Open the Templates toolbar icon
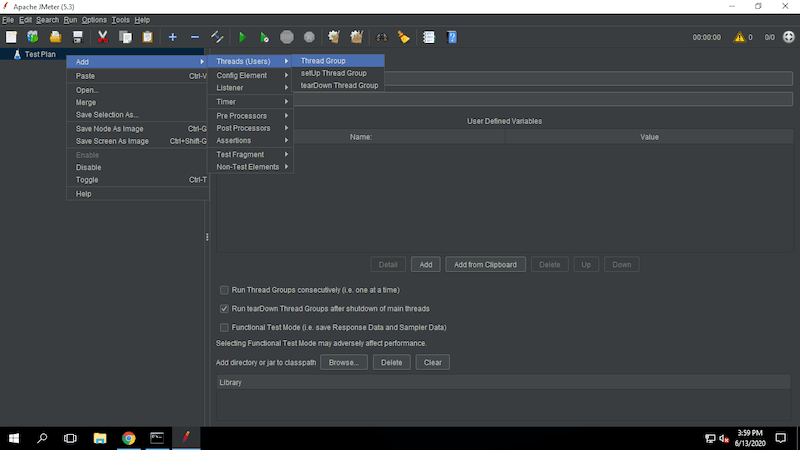800x450 pixels. (33, 37)
